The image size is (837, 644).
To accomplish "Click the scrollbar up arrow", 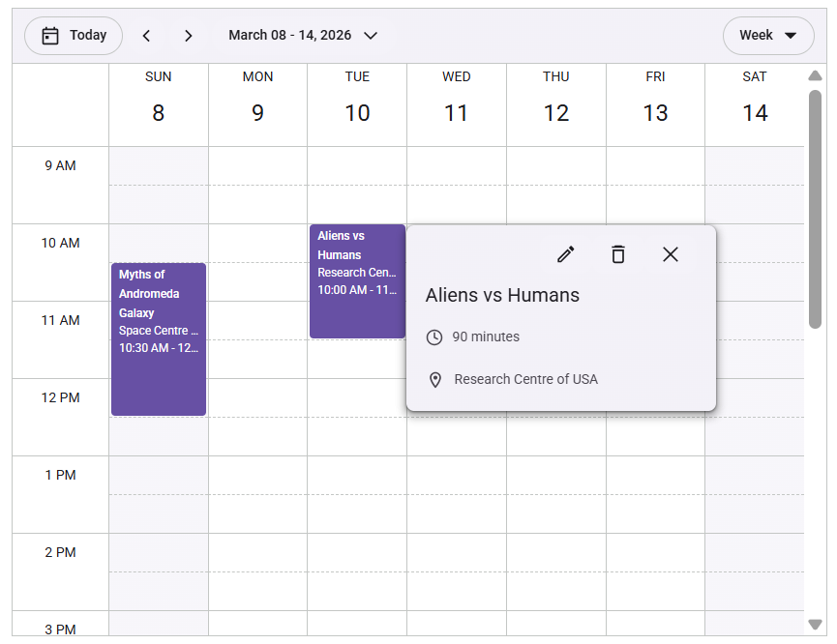I will [x=816, y=74].
